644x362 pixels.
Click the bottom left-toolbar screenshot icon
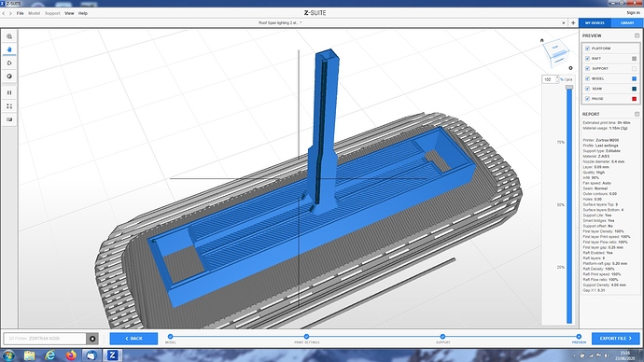(9, 119)
